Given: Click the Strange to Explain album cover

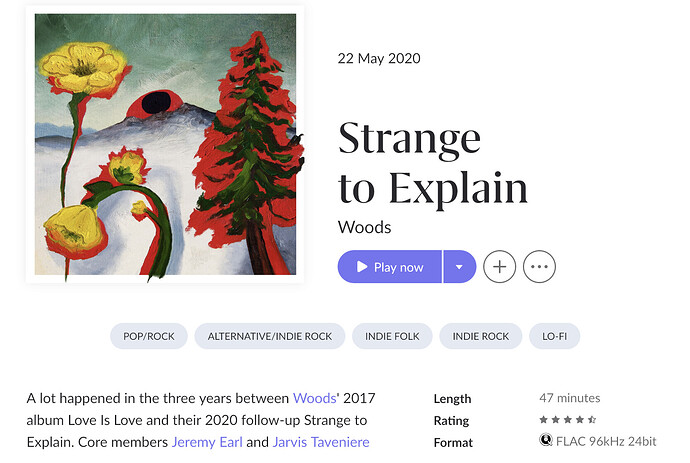Looking at the screenshot, I should [165, 144].
